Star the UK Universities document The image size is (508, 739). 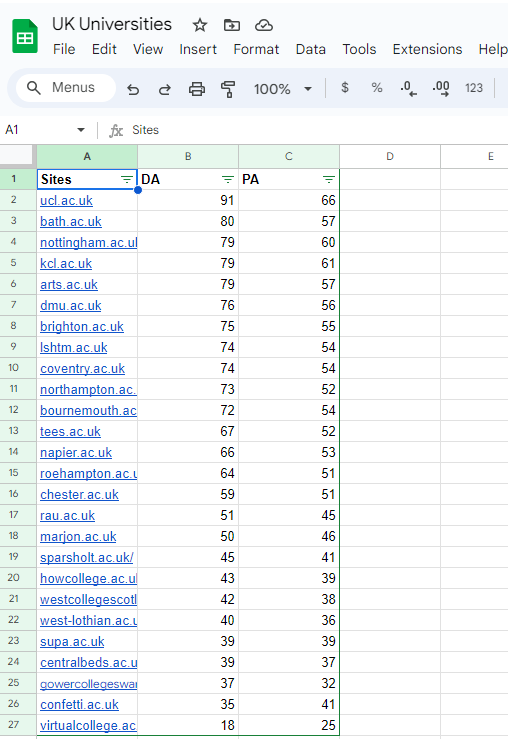[x=200, y=25]
